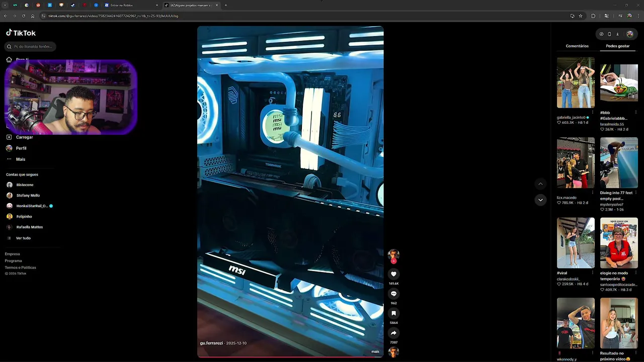The image size is (644, 362).
Task: Expand the Termos e Políticas footer section
Action: point(21,267)
